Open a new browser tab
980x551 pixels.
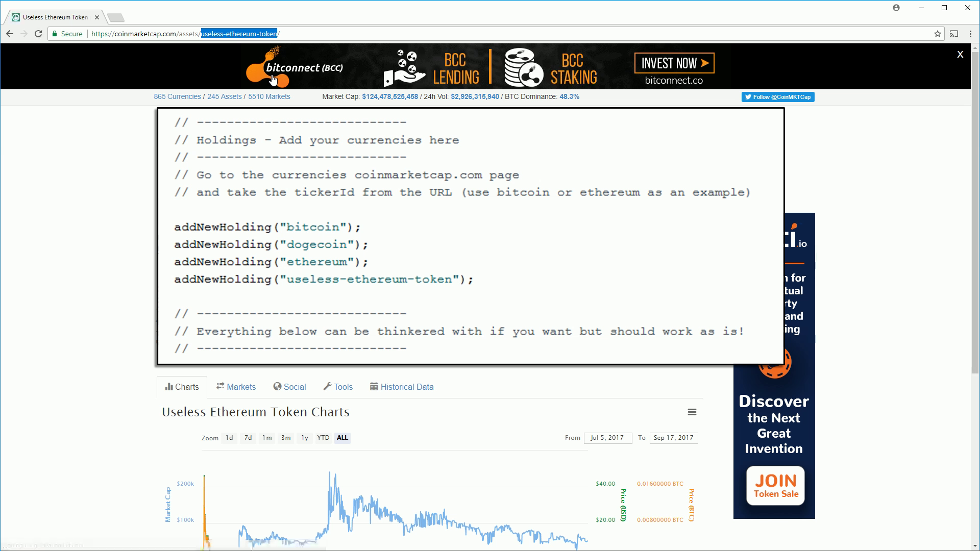(x=116, y=18)
